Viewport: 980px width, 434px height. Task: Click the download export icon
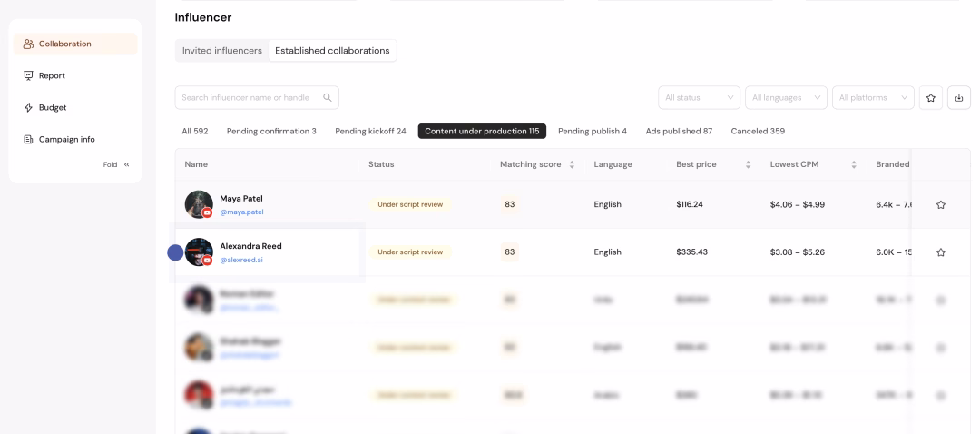pos(959,97)
